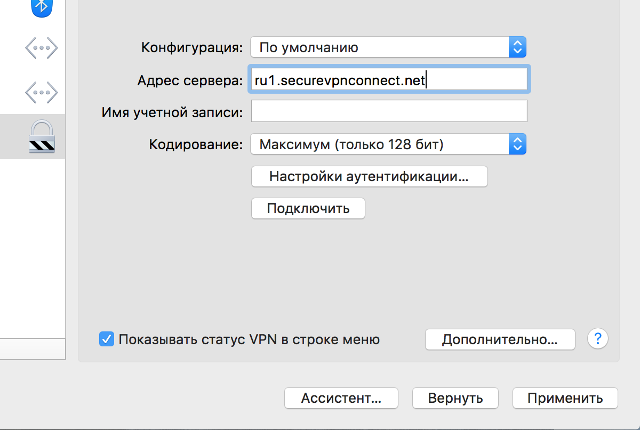This screenshot has width=640, height=430.
Task: Click the Применить apply button
Action: tap(565, 398)
